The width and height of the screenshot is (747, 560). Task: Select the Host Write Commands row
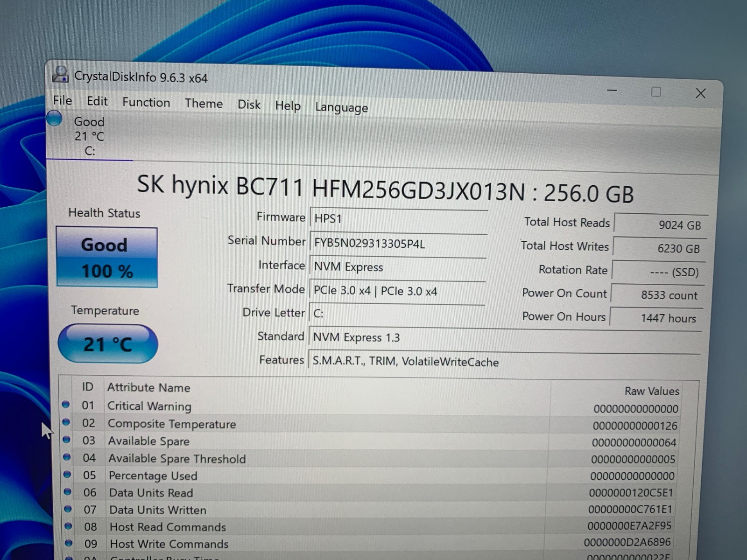(x=367, y=543)
